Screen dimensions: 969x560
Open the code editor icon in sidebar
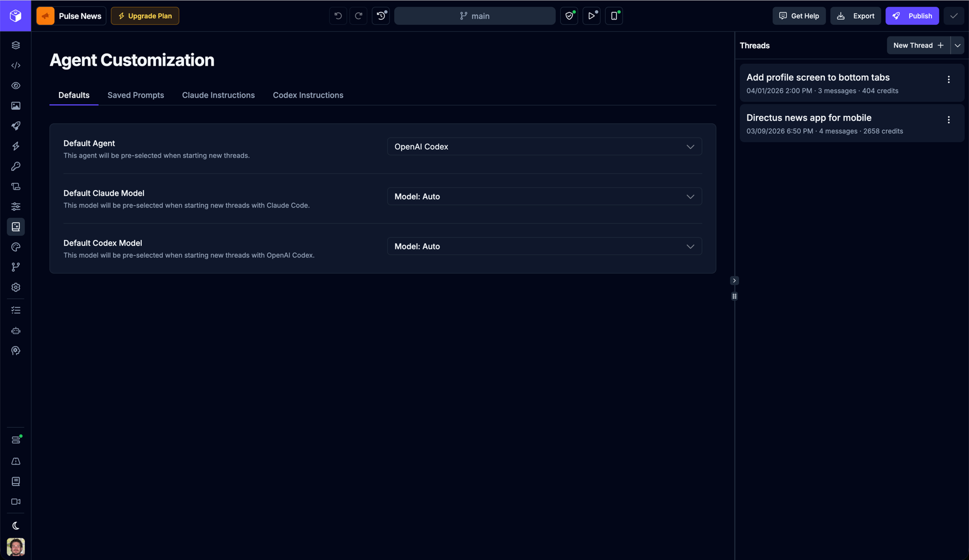pos(16,66)
